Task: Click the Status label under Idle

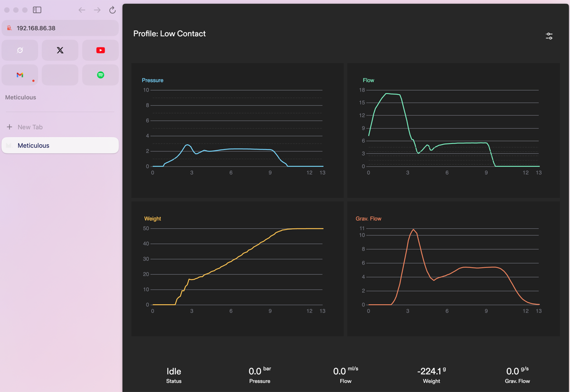Action: tap(174, 381)
